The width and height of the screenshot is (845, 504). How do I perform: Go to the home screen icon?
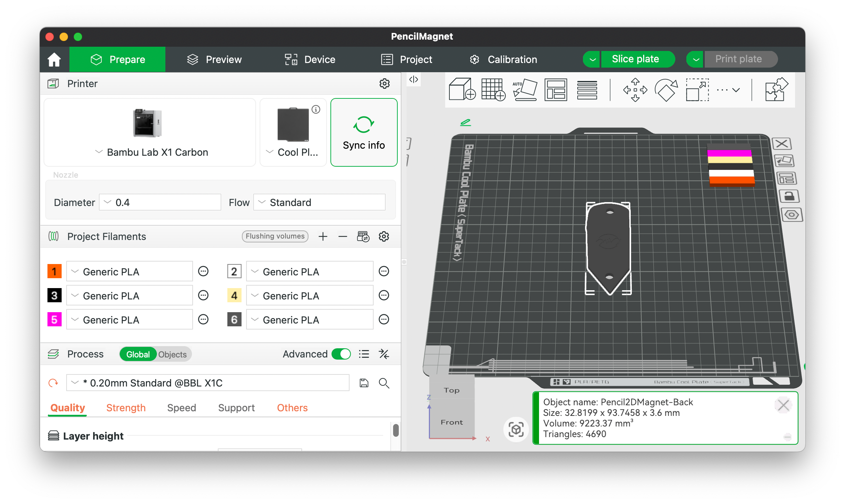click(x=54, y=59)
